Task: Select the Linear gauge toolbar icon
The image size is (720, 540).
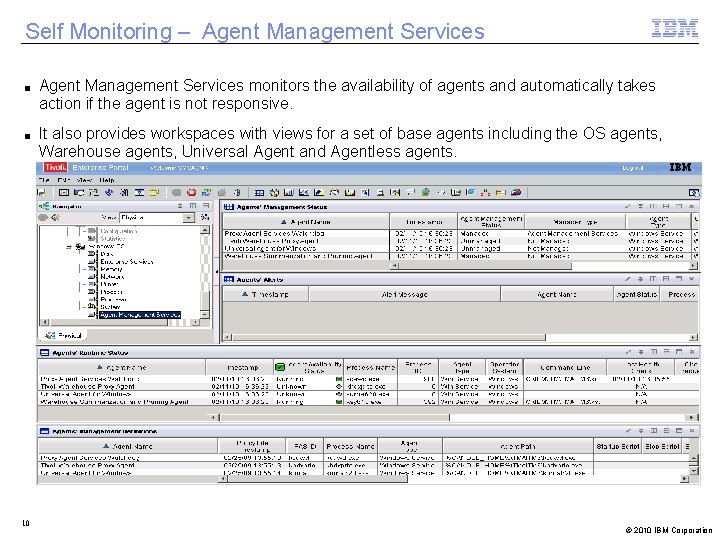Action: click(350, 192)
